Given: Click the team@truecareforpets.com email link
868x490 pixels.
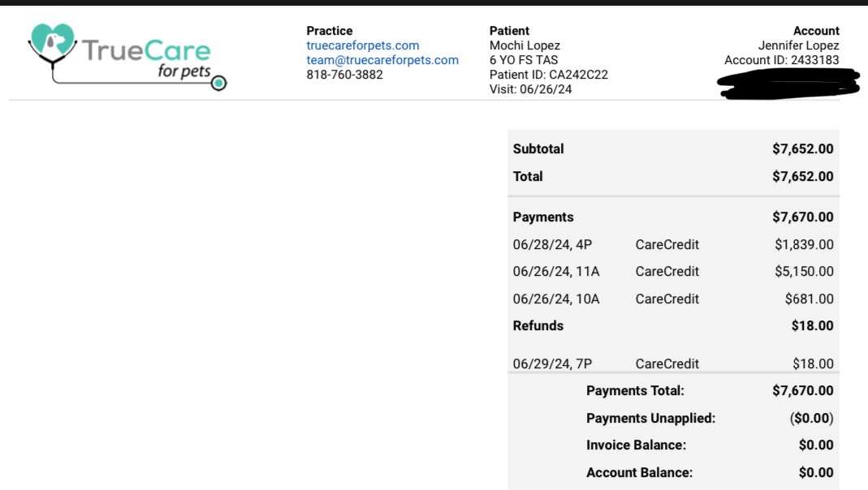Looking at the screenshot, I should pos(382,60).
